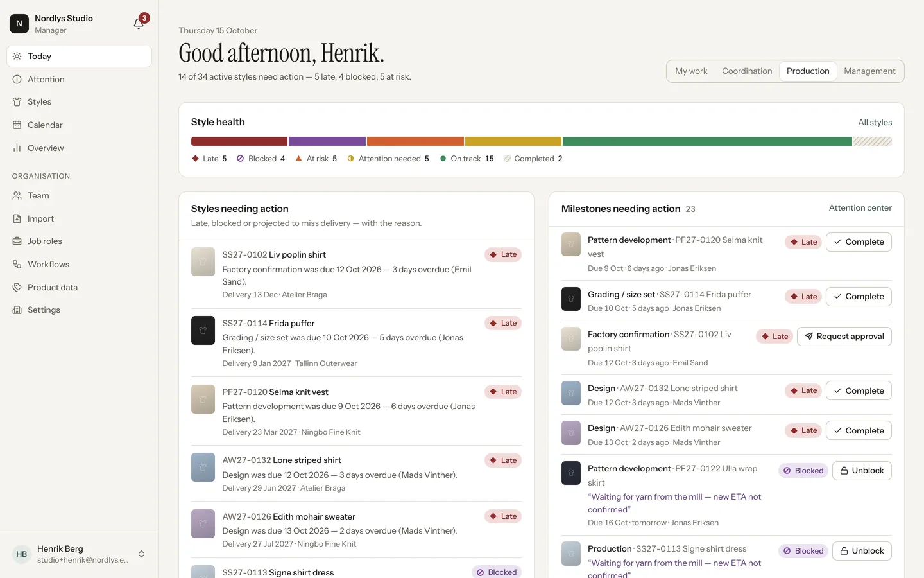Complete Design for Lone striped shirt
This screenshot has height=578, width=924.
click(859, 391)
